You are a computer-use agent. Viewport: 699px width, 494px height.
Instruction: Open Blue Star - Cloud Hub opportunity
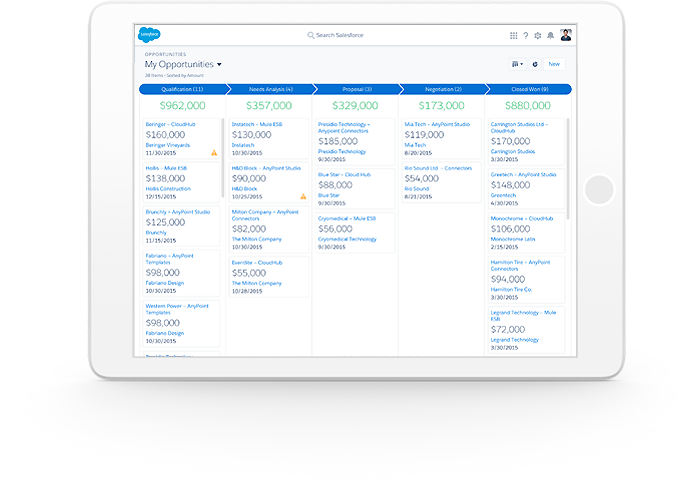coord(344,175)
